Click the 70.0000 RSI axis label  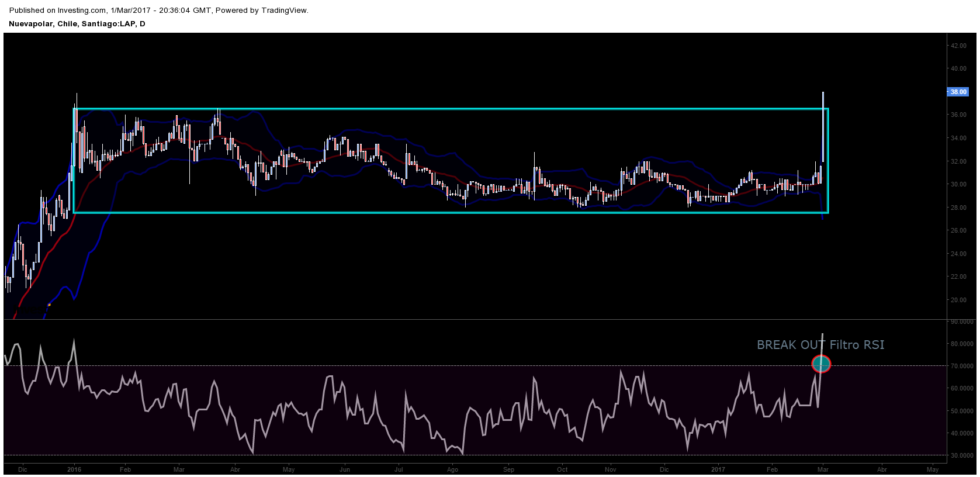[x=962, y=366]
